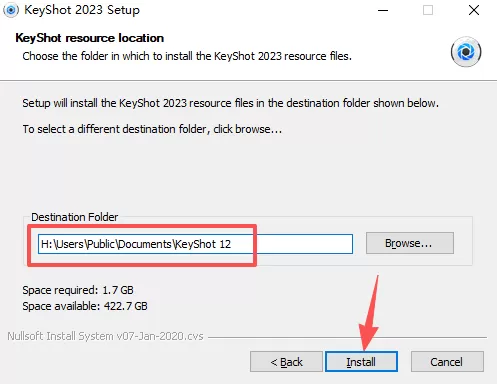Cancel the KeyShot setup
Image resolution: width=497 pixels, height=384 pixels.
447,361
